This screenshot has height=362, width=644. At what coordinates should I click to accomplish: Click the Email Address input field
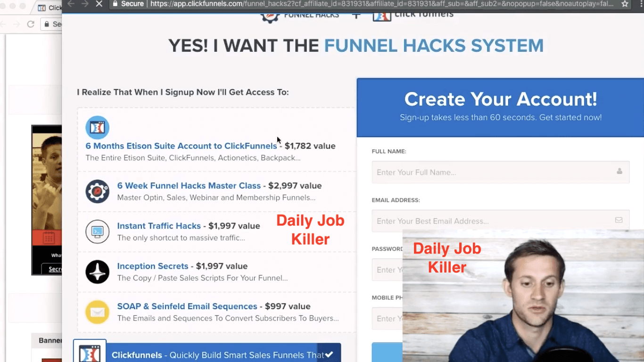pyautogui.click(x=501, y=221)
